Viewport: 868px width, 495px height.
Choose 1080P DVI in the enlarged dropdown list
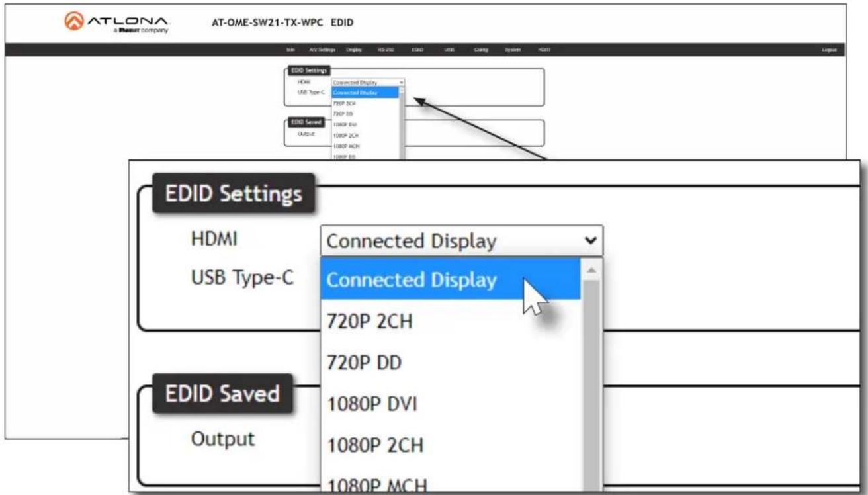[x=451, y=404]
